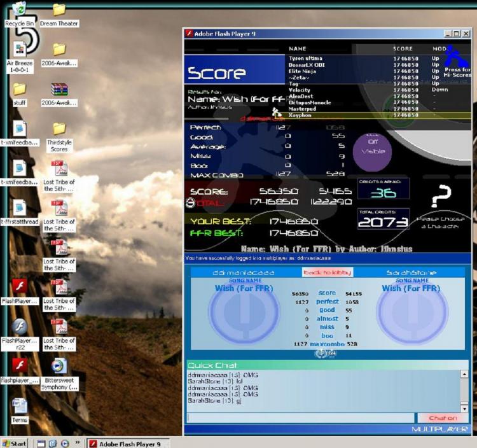Click the chat scrollbar up arrow
This screenshot has height=448, width=477.
[x=464, y=374]
